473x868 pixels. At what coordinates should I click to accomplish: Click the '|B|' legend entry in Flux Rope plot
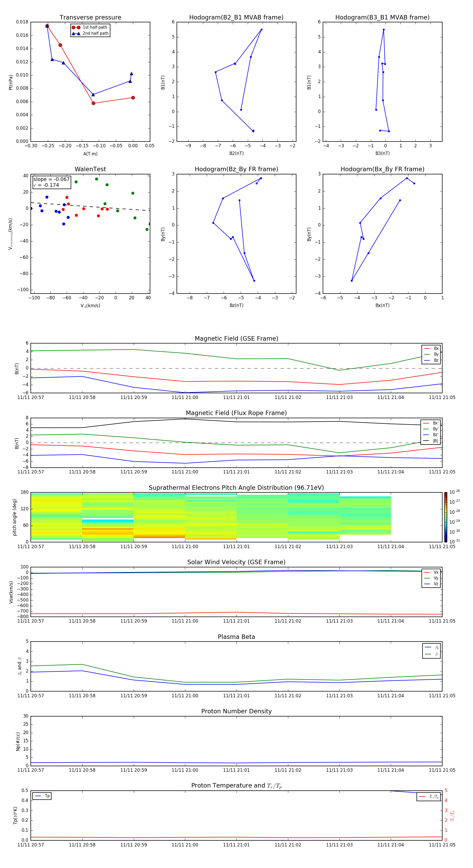[431, 441]
